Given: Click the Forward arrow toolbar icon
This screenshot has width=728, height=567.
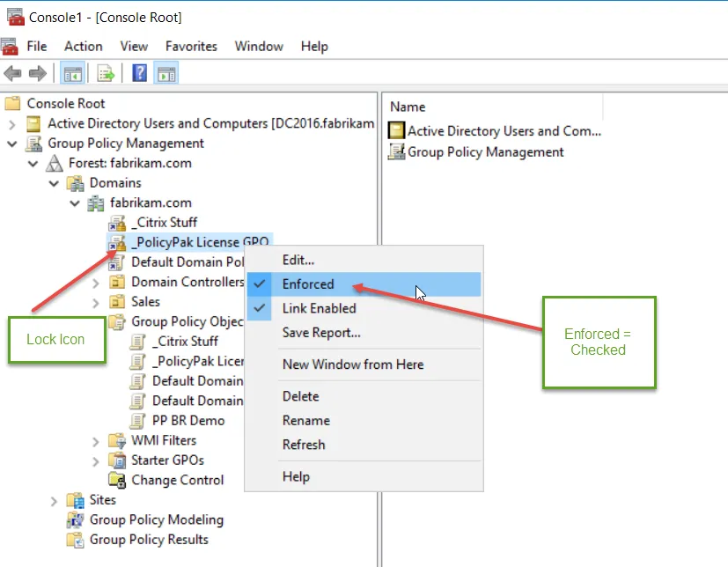Looking at the screenshot, I should (37, 74).
